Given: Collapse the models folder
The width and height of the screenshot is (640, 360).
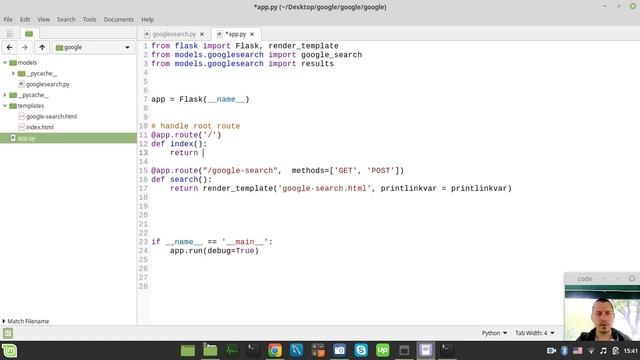Looking at the screenshot, I should point(5,62).
